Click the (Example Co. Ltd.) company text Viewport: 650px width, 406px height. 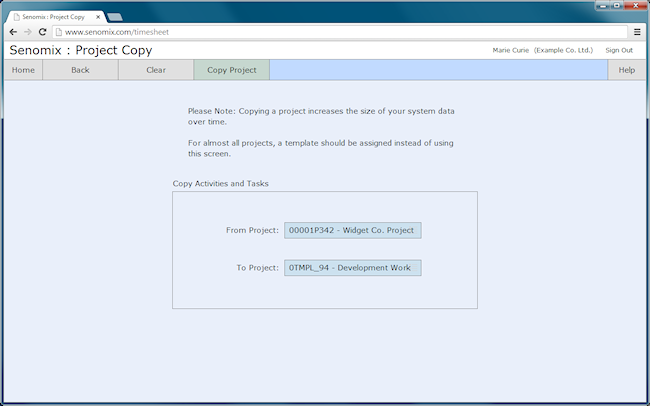point(563,50)
